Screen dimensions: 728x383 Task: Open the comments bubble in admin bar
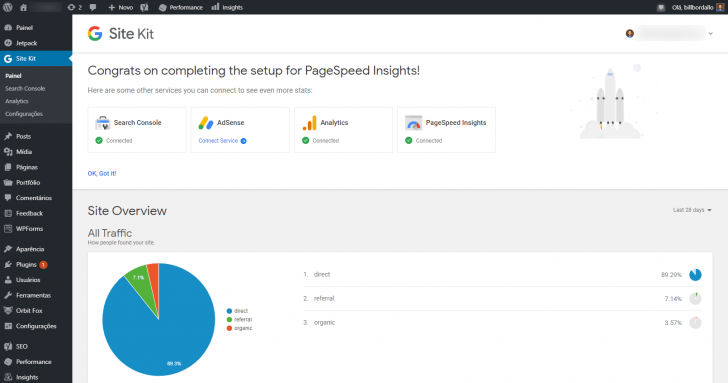(x=93, y=7)
